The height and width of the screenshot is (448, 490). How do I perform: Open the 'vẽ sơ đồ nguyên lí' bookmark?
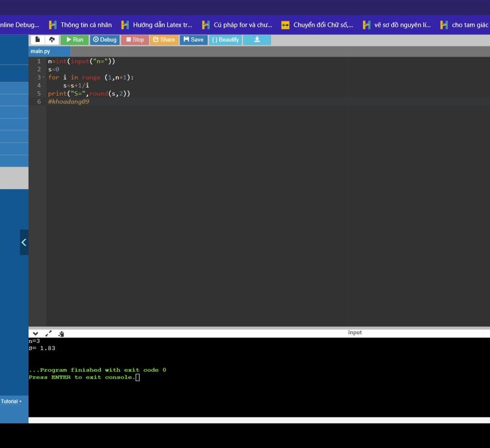(x=397, y=25)
